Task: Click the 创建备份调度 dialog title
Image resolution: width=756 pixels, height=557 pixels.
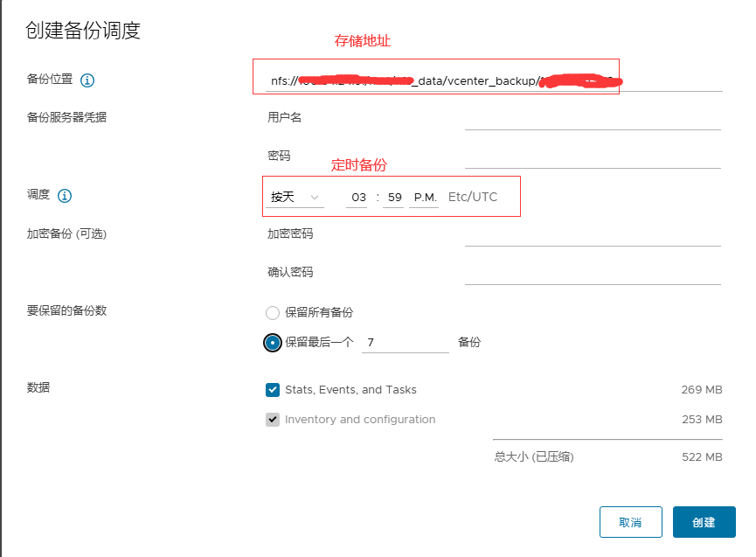Action: pyautogui.click(x=84, y=30)
